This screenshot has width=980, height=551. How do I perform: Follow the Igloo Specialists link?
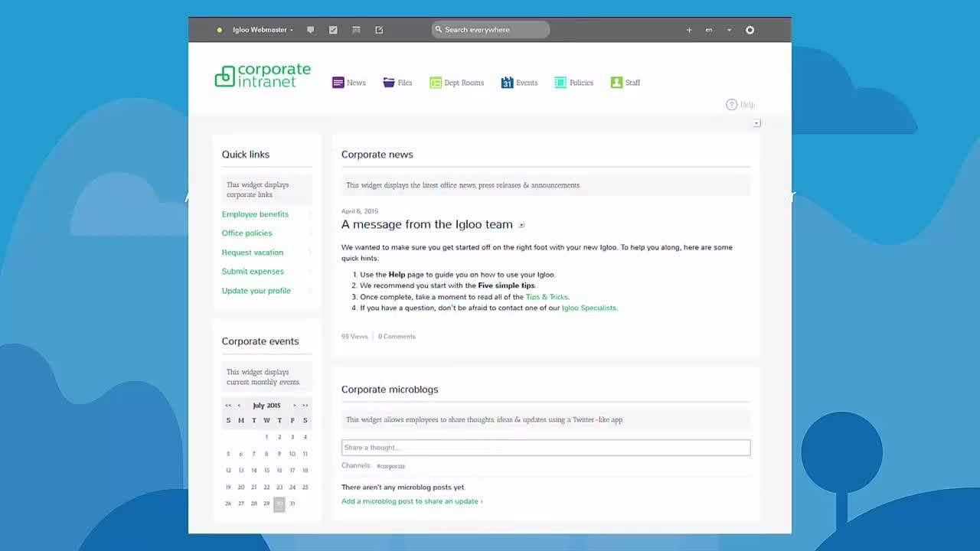pos(589,308)
